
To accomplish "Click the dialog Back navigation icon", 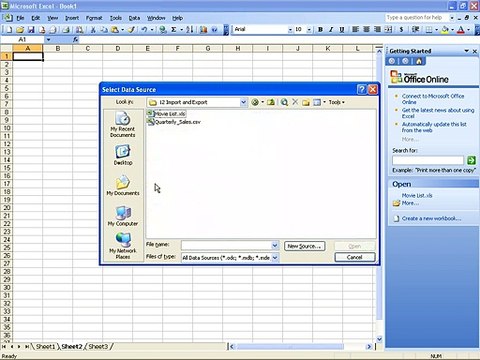I will pyautogui.click(x=255, y=102).
